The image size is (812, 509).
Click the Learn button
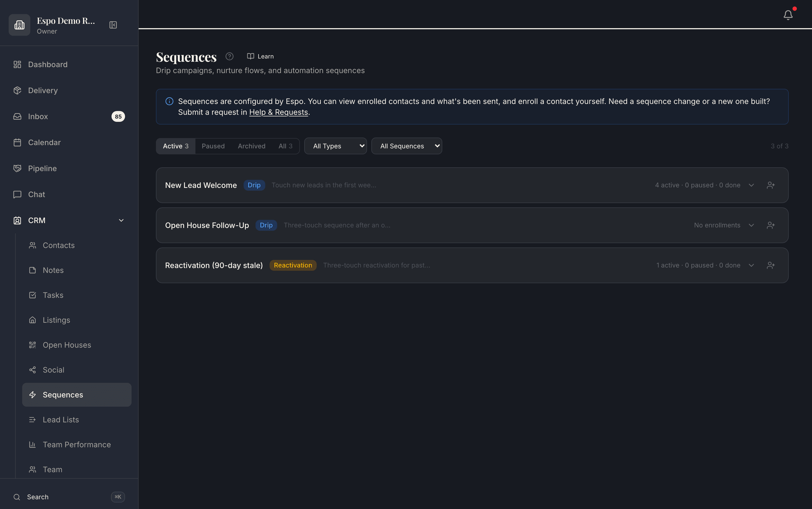[x=260, y=56]
